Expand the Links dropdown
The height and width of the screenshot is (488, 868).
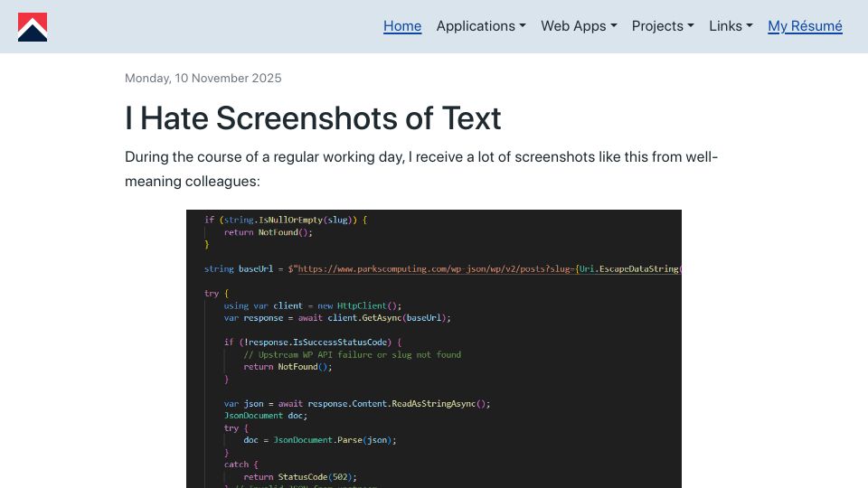[x=731, y=26]
